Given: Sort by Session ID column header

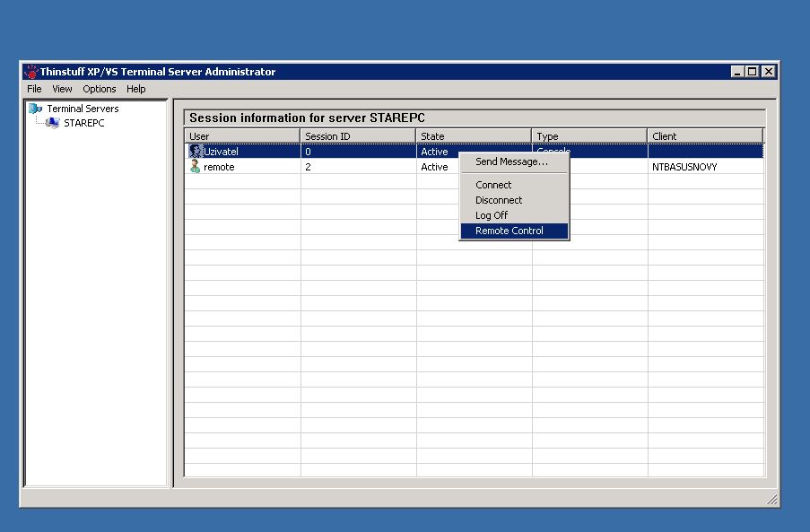Looking at the screenshot, I should 358,135.
